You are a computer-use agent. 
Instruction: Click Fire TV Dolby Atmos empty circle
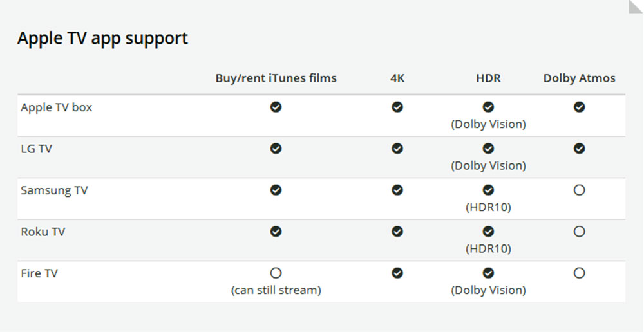579,273
